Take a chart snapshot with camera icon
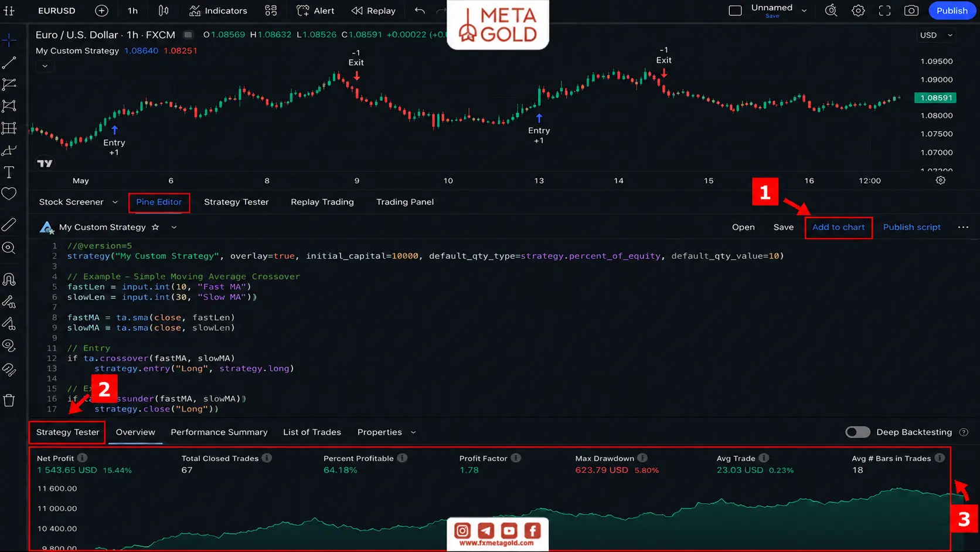This screenshot has width=980, height=552. coord(911,11)
